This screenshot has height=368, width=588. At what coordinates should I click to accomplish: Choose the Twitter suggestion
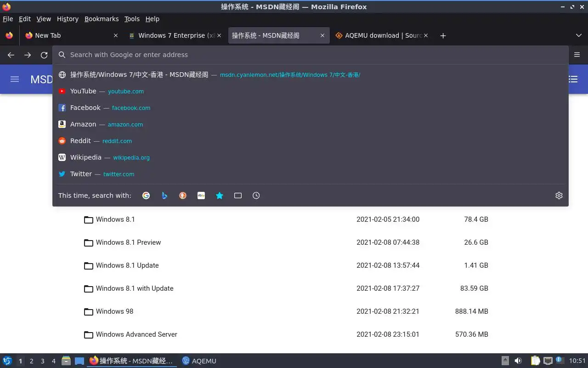(x=311, y=174)
